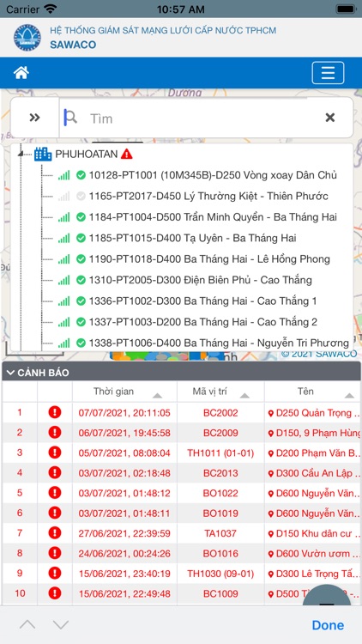The width and height of the screenshot is (362, 644).
Task: Open D150, 9 Phạm Hùng location link
Action: coord(314,433)
